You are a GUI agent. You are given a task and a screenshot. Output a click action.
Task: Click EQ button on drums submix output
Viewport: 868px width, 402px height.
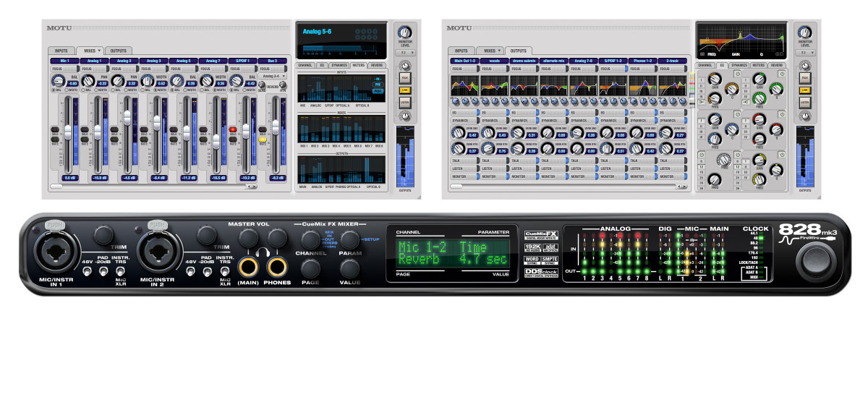tap(524, 113)
